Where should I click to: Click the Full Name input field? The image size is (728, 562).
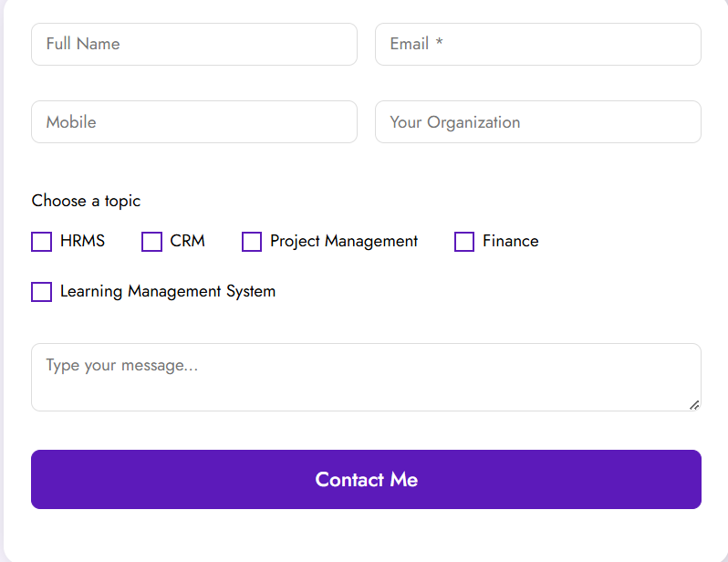click(x=194, y=44)
